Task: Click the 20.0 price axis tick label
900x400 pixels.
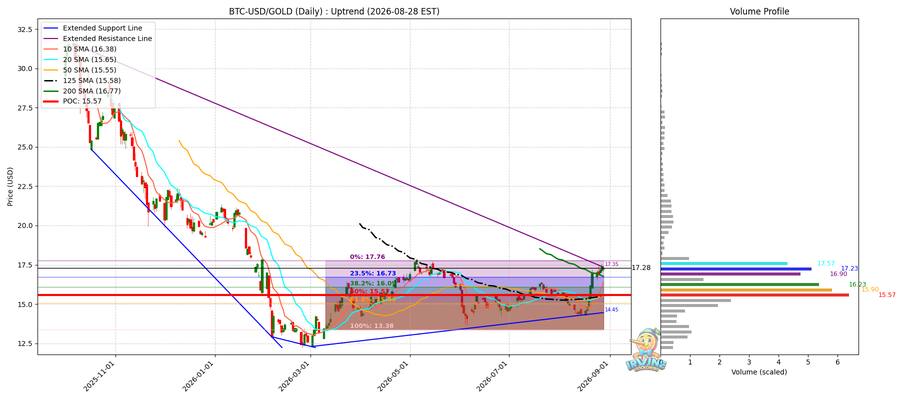Action: 26,226
